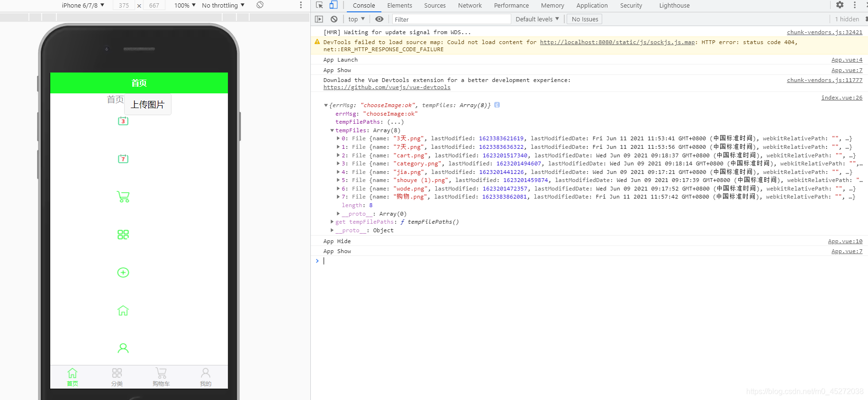Screen dimensions: 868x400
Task: Rotate the device screen orientation
Action: pyautogui.click(x=260, y=5)
